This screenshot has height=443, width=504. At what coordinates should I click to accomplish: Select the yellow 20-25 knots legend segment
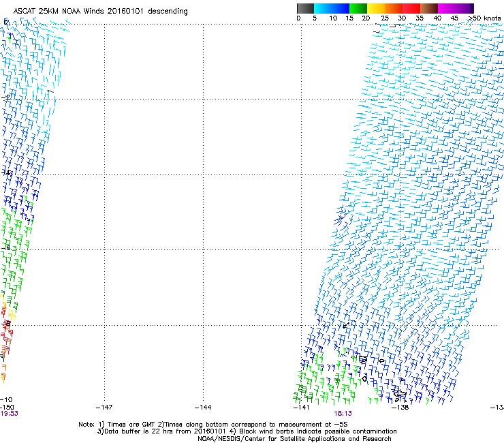point(376,8)
